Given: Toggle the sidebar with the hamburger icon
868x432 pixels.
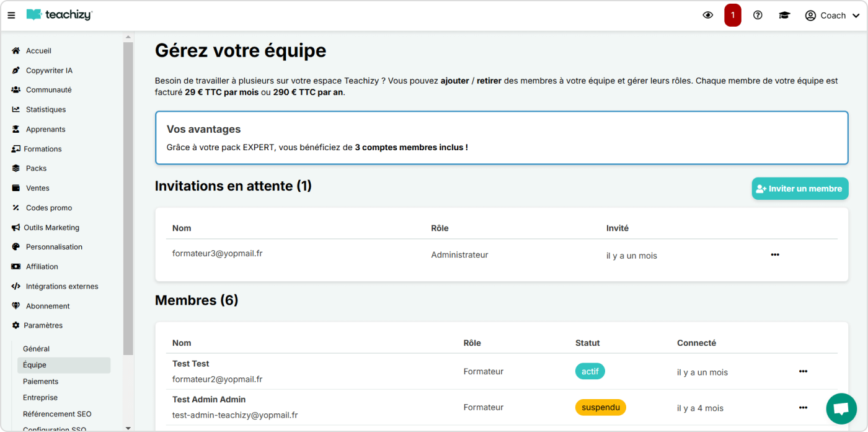Looking at the screenshot, I should [x=11, y=15].
